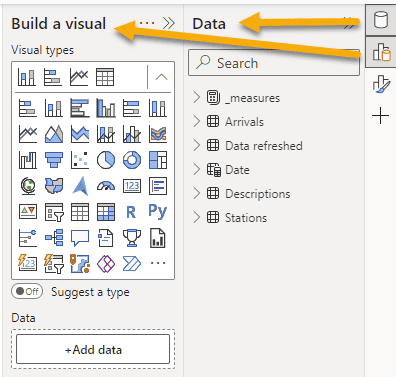Select Funnel chart visual
396x377 pixels.
tap(54, 160)
